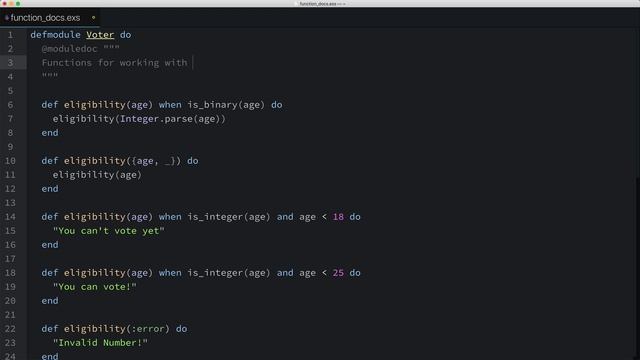Click the unsaved-changes dot on function_docs.exs tab
The height and width of the screenshot is (360, 640).
pyautogui.click(x=93, y=18)
